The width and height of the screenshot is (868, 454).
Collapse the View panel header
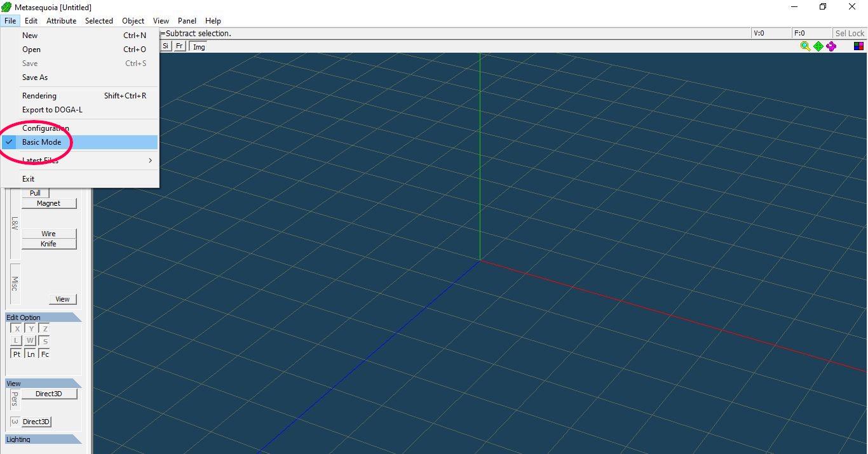coord(43,384)
